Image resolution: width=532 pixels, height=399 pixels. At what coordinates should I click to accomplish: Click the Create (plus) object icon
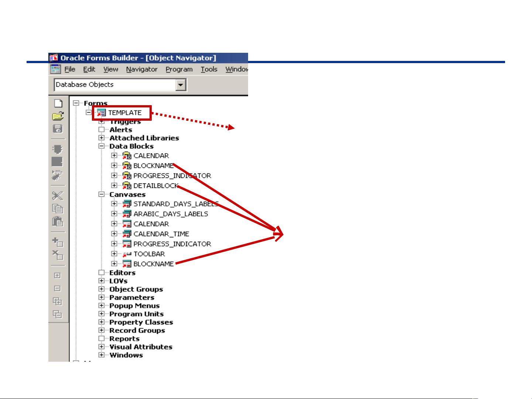pos(58,242)
